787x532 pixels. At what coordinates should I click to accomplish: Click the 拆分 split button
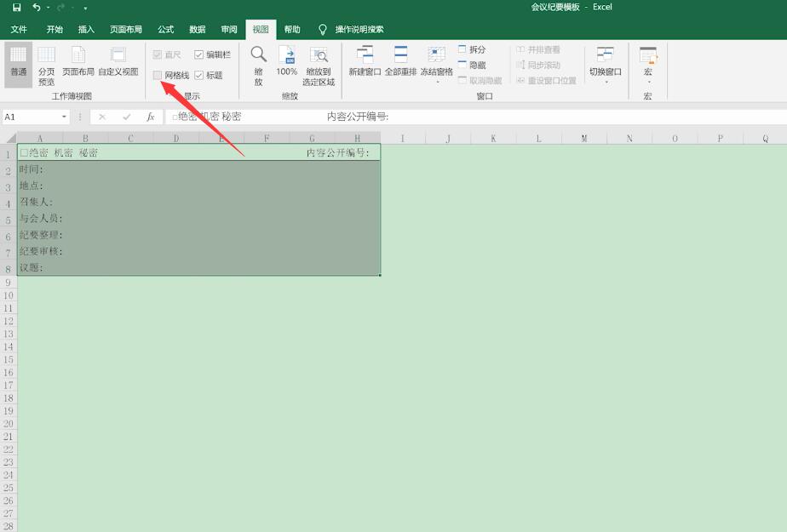pyautogui.click(x=472, y=49)
